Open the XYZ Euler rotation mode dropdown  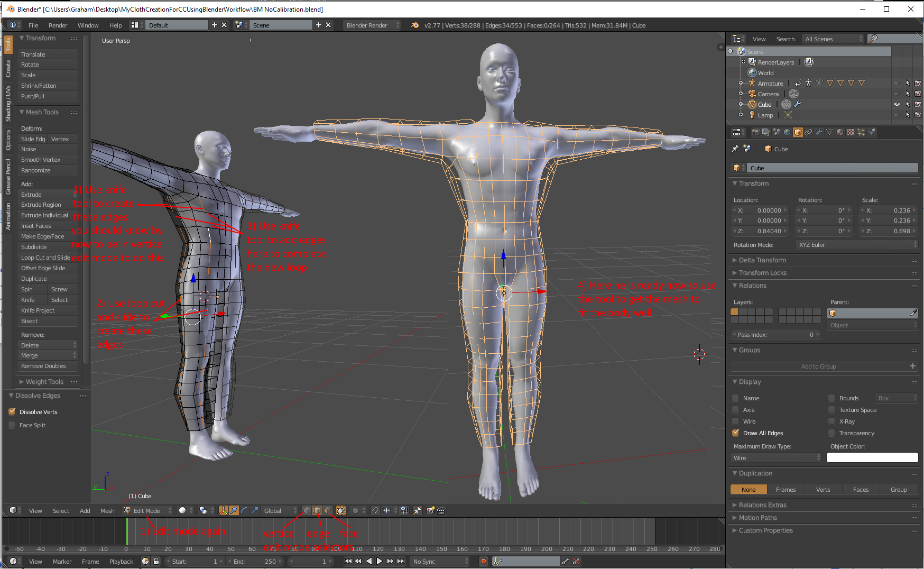[856, 244]
